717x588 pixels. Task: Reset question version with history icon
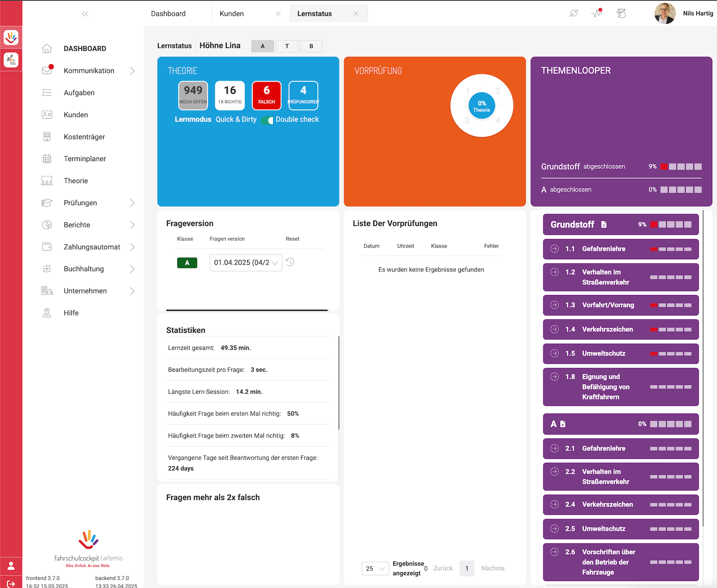[x=290, y=262]
